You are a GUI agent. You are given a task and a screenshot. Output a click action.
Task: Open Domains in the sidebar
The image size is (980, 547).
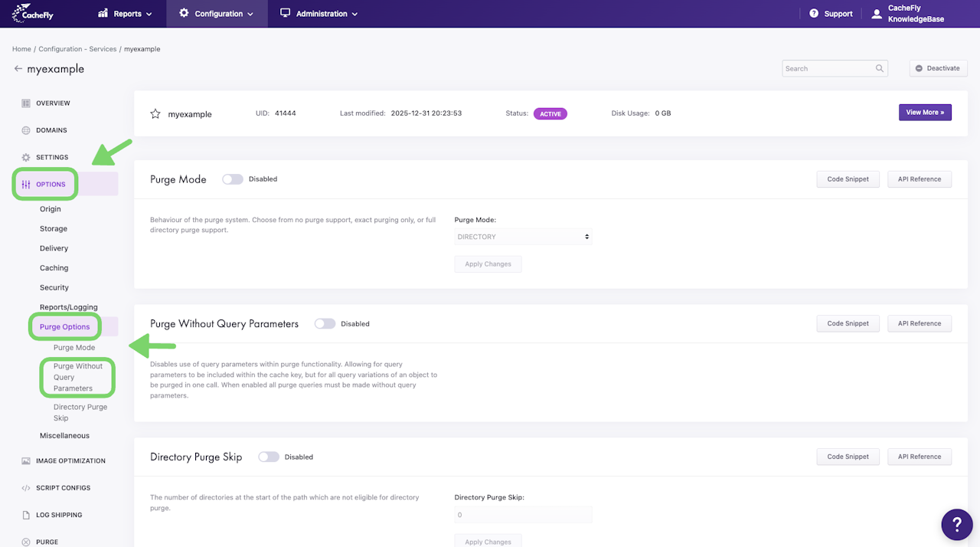click(x=51, y=130)
